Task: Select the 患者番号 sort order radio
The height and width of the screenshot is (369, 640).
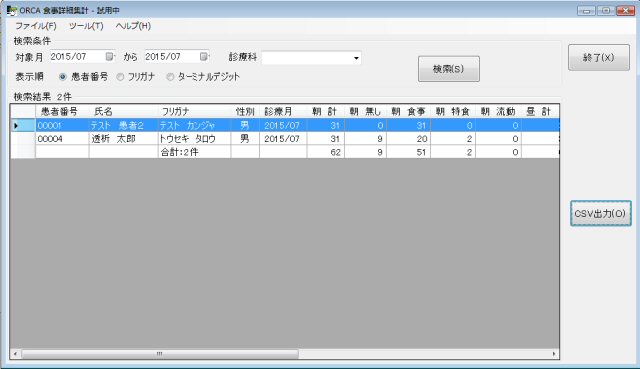Action: pos(62,77)
